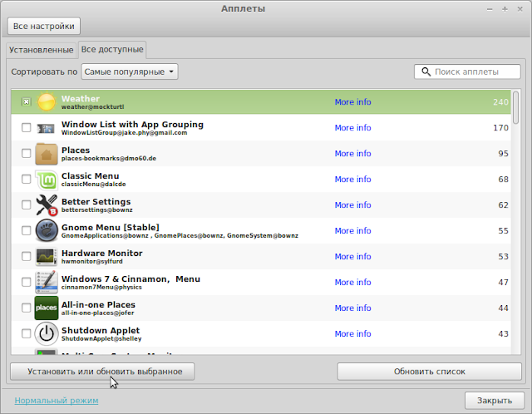Image resolution: width=532 pixels, height=414 pixels.
Task: Click the 'Gnome Menu [Stable]' title text
Action: pyautogui.click(x=111, y=227)
